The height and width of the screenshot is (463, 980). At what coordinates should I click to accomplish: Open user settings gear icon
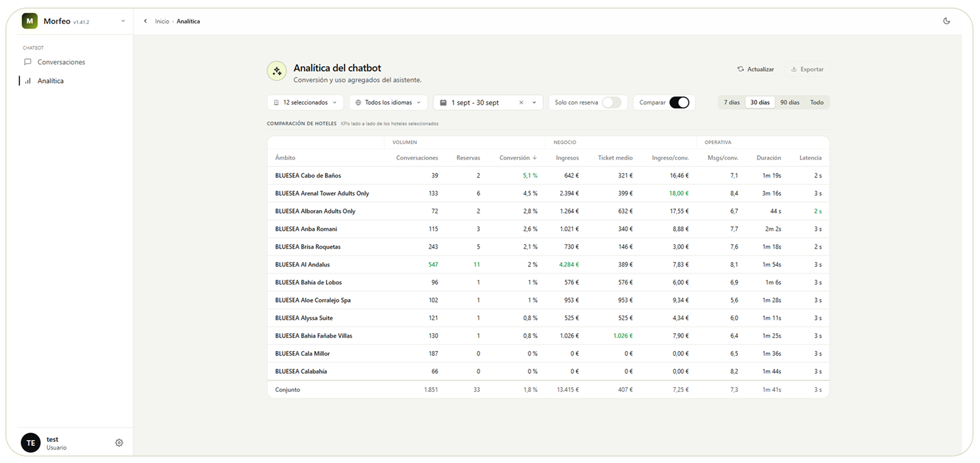pyautogui.click(x=119, y=443)
